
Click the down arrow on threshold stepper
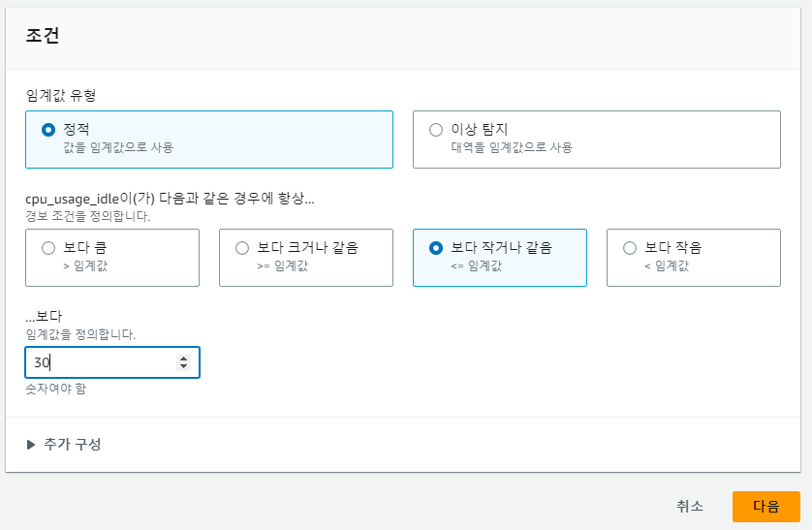pyautogui.click(x=183, y=366)
